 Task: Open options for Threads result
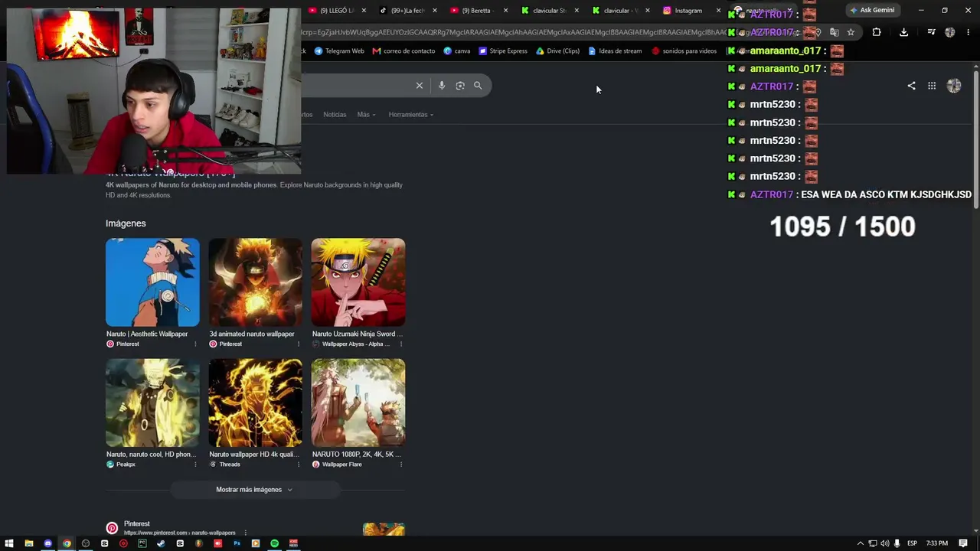(x=298, y=465)
